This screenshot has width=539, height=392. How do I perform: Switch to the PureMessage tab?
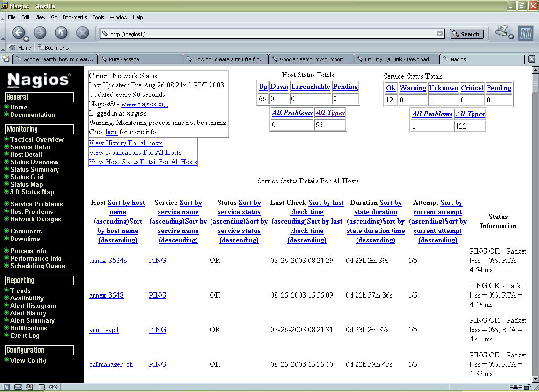[x=140, y=59]
